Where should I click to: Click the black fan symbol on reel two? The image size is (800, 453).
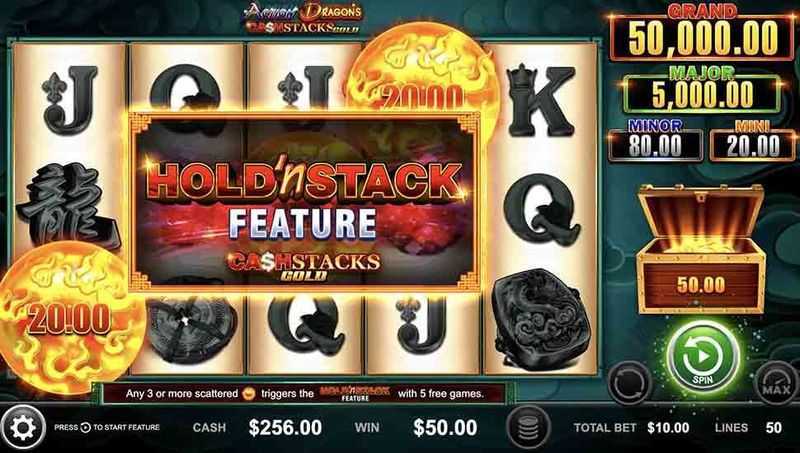[192, 329]
